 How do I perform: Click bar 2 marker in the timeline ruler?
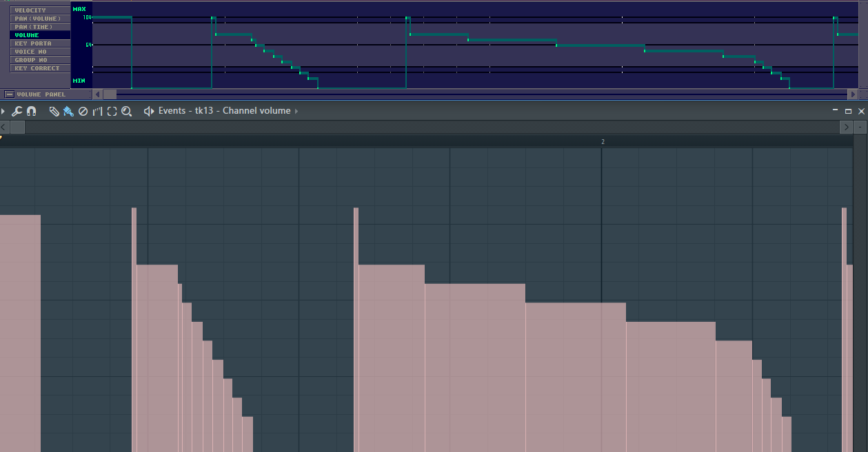tap(603, 142)
